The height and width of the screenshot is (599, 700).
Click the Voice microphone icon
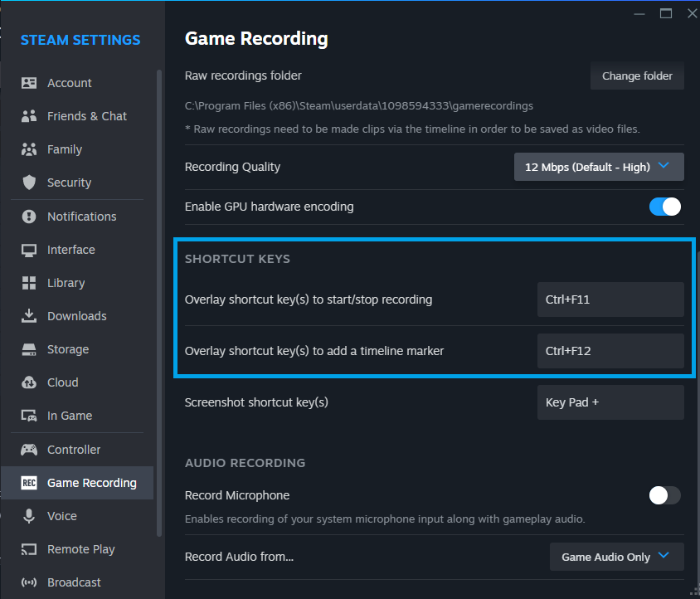(x=29, y=516)
